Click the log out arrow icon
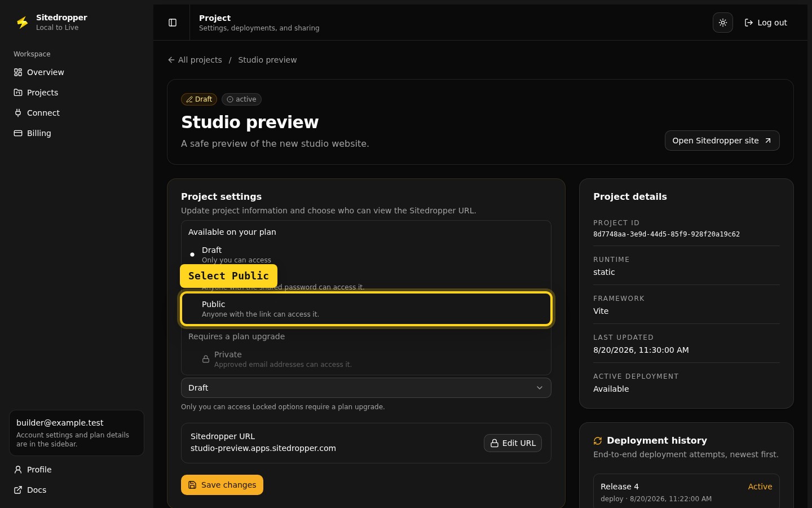The image size is (812, 508). pyautogui.click(x=749, y=23)
